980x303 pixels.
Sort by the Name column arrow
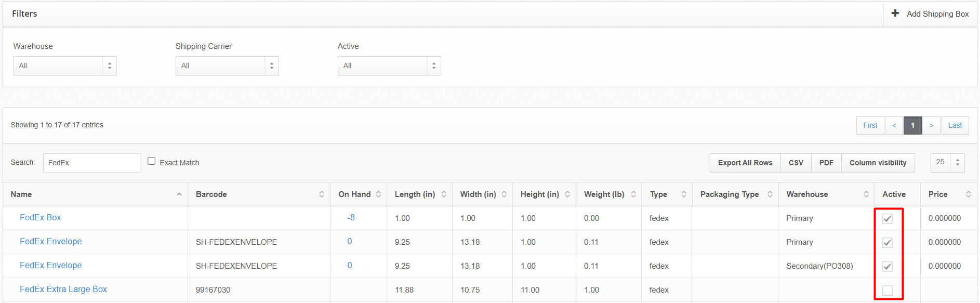[x=179, y=194]
